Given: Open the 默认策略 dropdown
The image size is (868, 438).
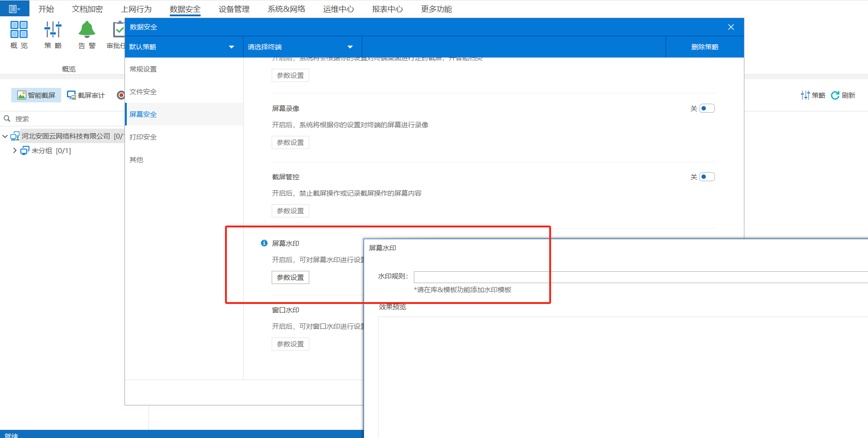Looking at the screenshot, I should click(231, 47).
